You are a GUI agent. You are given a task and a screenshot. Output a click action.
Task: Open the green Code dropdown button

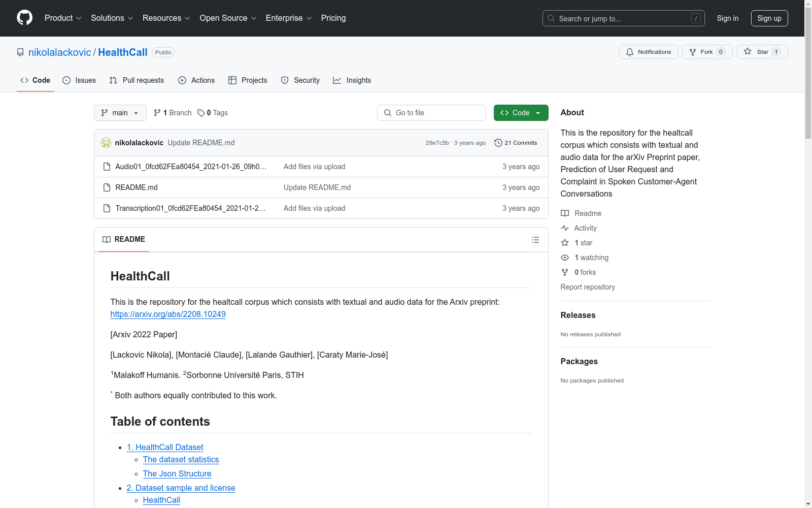[x=521, y=113]
